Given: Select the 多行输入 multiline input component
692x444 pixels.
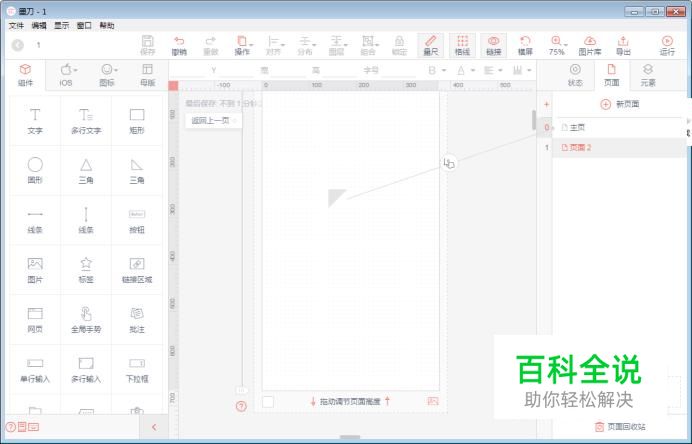Looking at the screenshot, I should pos(86,369).
